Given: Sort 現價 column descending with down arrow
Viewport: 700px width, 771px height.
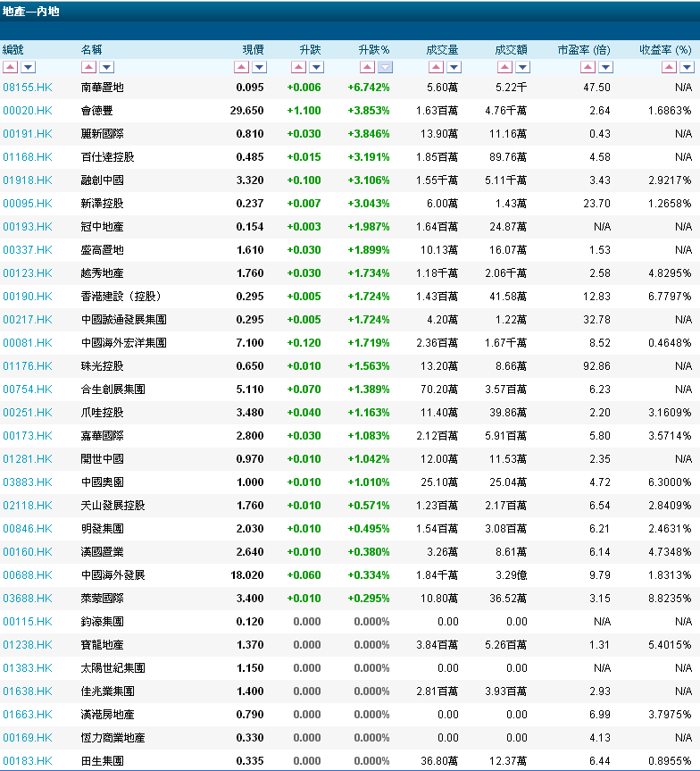Looking at the screenshot, I should pyautogui.click(x=259, y=67).
